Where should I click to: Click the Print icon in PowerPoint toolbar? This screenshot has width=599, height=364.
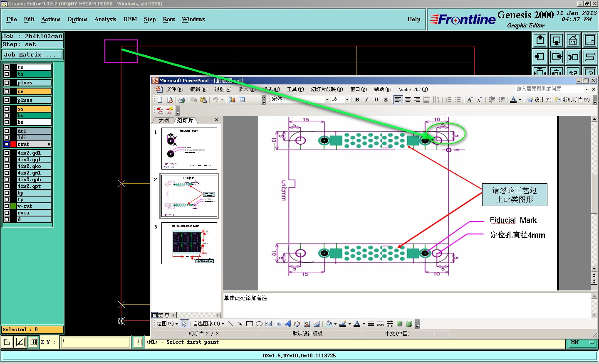click(x=181, y=100)
